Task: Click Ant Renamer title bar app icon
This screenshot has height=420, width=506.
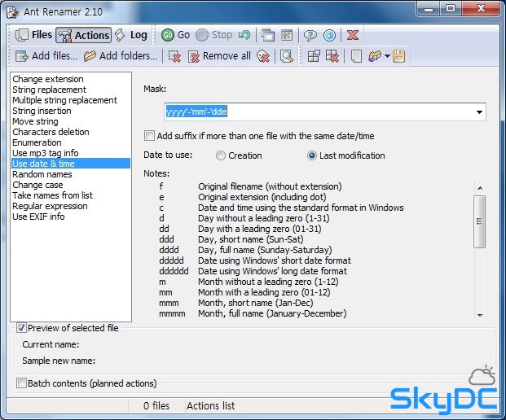Action: pos(13,12)
